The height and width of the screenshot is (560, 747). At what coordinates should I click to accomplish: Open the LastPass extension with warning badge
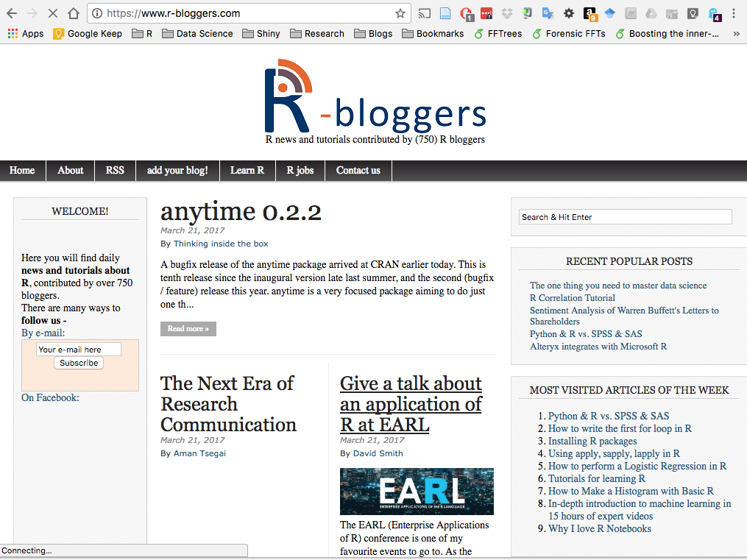(x=486, y=13)
